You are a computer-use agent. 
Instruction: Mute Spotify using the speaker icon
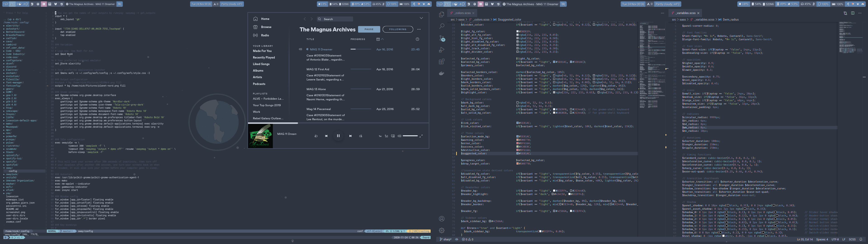(399, 136)
